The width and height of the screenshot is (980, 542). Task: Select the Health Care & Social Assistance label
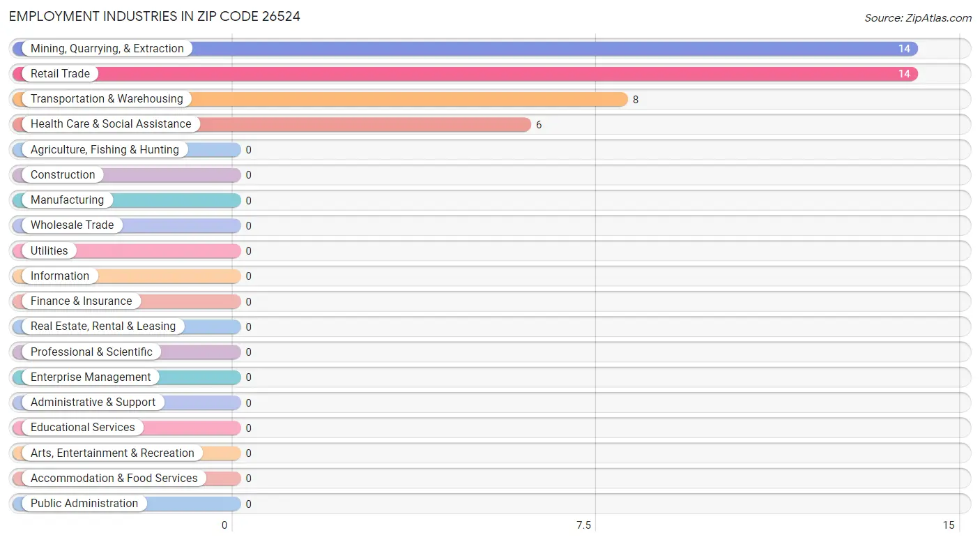point(111,124)
